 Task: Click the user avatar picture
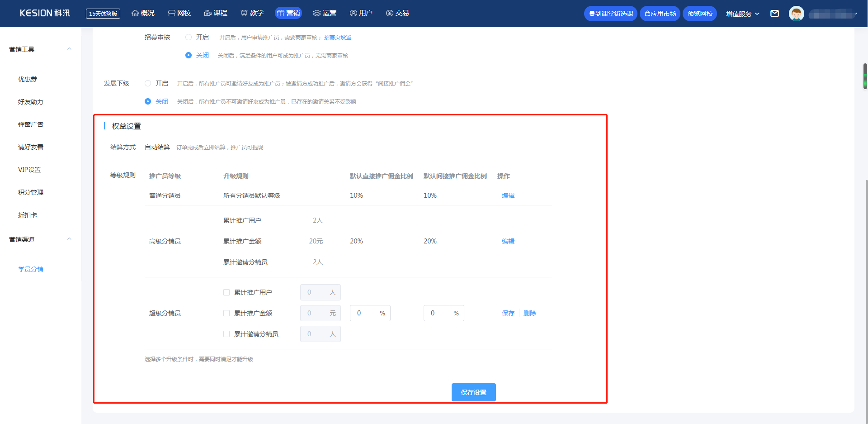click(797, 14)
